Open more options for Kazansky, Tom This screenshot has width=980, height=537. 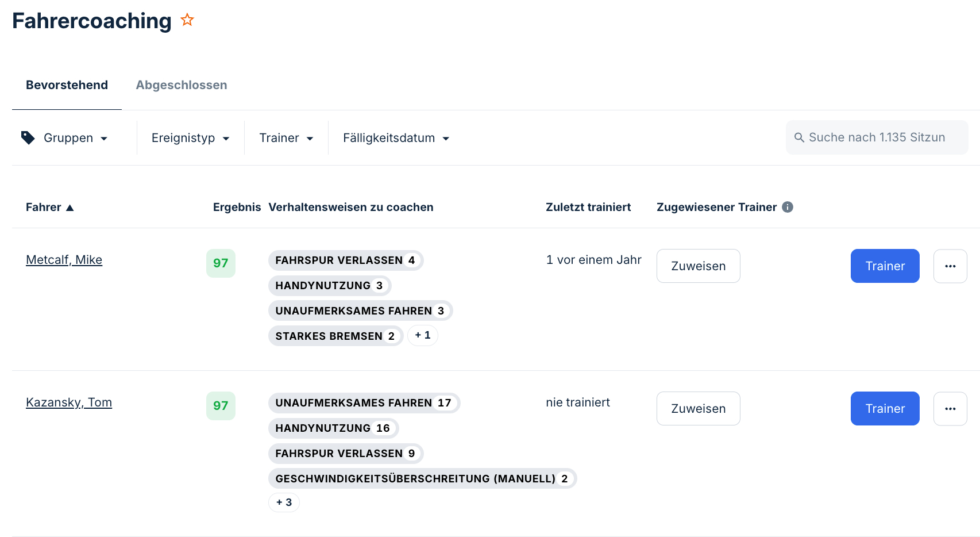pyautogui.click(x=950, y=409)
